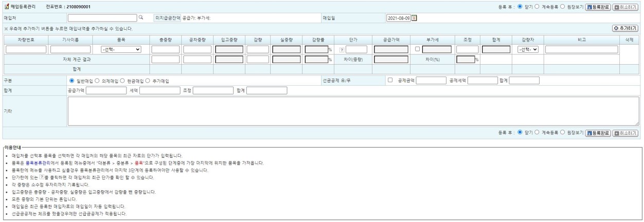Select 닫기 radio below the 기타 box

(520, 133)
